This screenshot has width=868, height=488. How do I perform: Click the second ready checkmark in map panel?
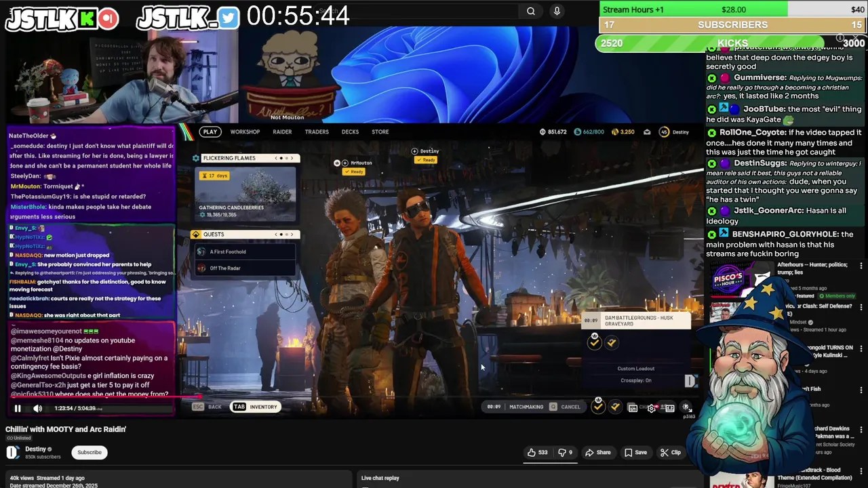(x=612, y=342)
